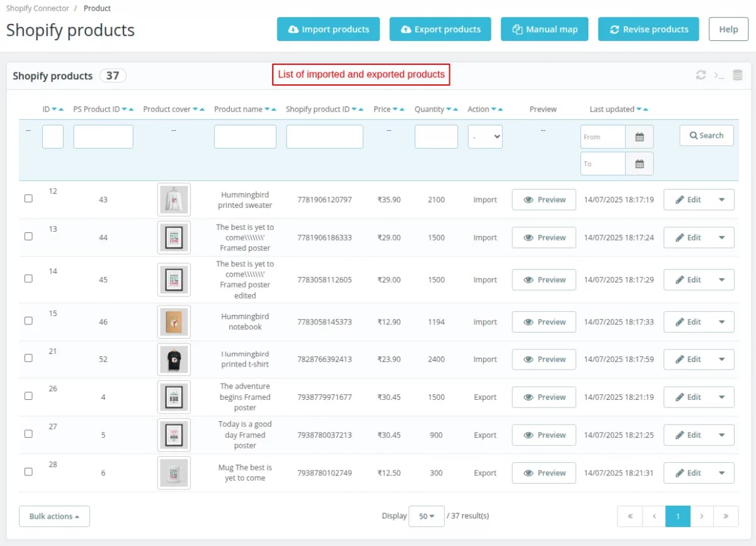
Task: Open the To date calendar picker
Action: [639, 164]
